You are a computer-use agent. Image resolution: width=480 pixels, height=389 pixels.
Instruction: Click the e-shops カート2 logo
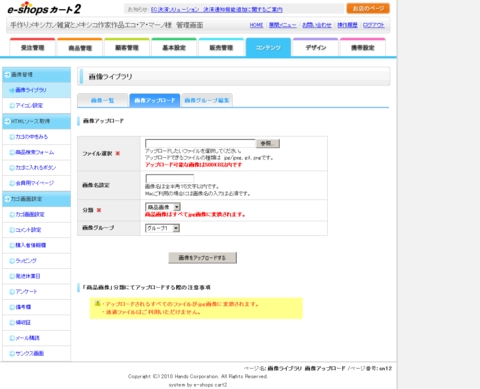click(x=44, y=9)
